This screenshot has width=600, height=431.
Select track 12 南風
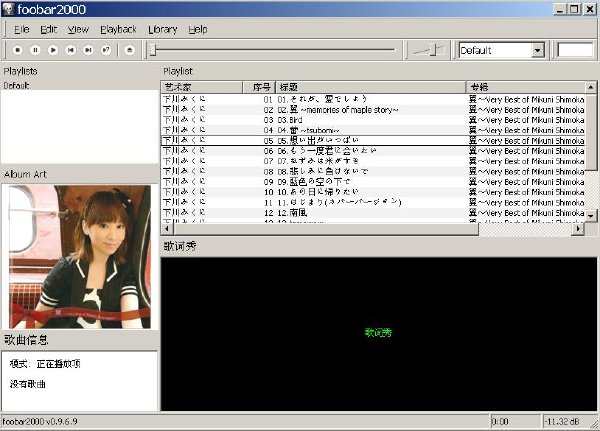(x=373, y=213)
